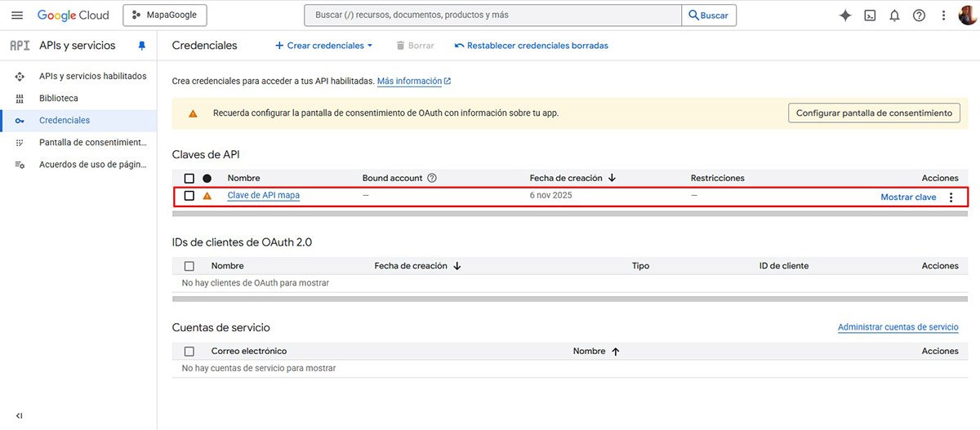The width and height of the screenshot is (980, 430).
Task: Click the ID de cliente column header
Action: click(784, 266)
